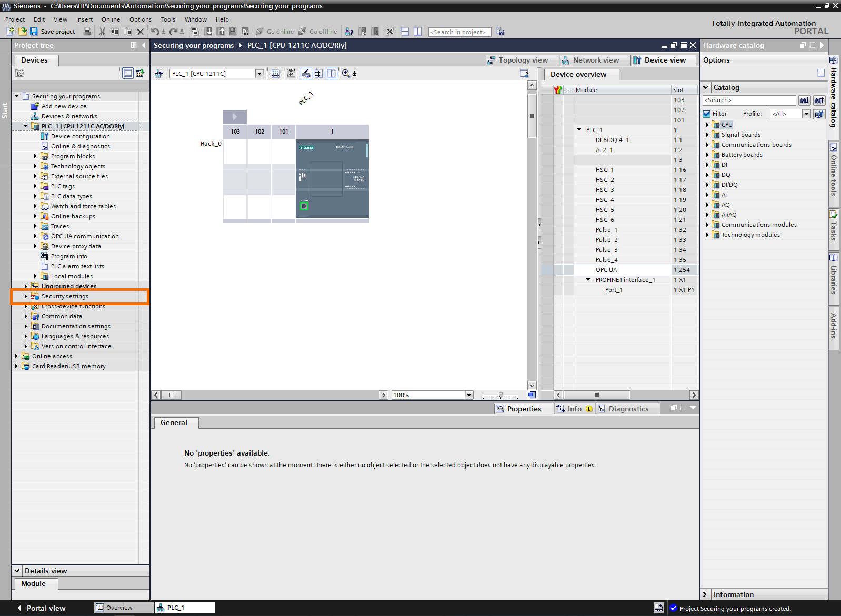Expand the Security settings tree node
This screenshot has width=841, height=616.
tap(26, 296)
